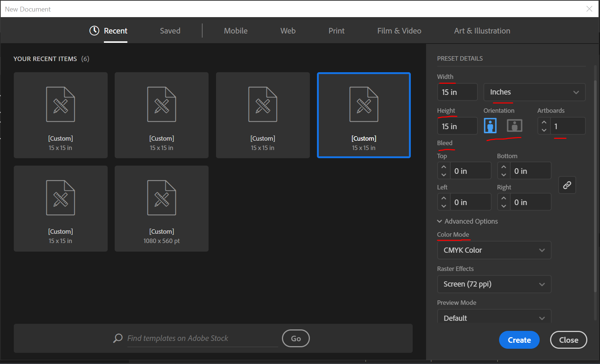Viewport: 600px width, 364px height.
Task: Click the search magnifier icon
Action: click(x=118, y=338)
